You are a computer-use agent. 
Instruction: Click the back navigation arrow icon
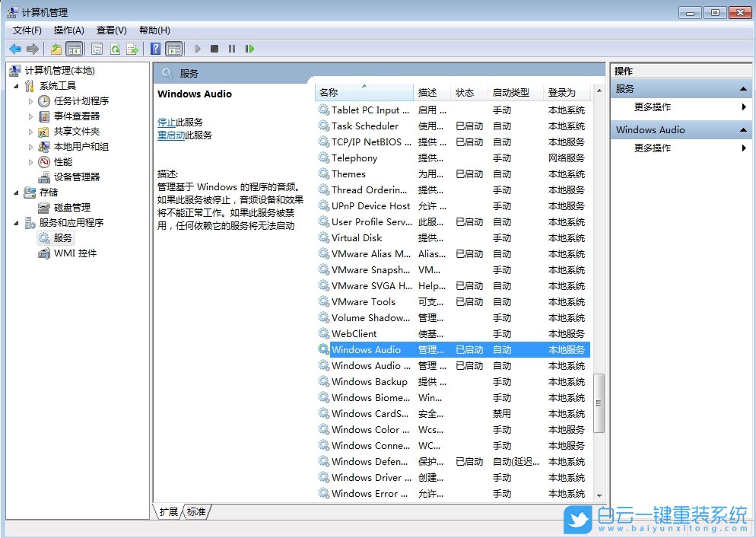coord(15,49)
